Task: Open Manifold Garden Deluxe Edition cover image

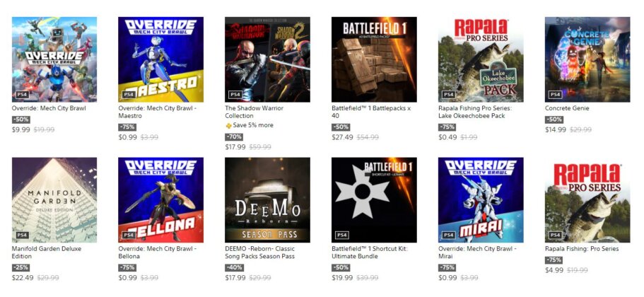Action: click(x=54, y=200)
